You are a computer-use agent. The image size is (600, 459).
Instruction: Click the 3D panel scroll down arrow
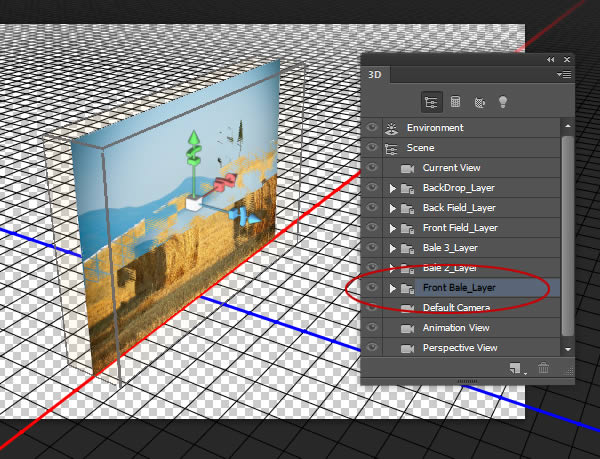coord(568,349)
